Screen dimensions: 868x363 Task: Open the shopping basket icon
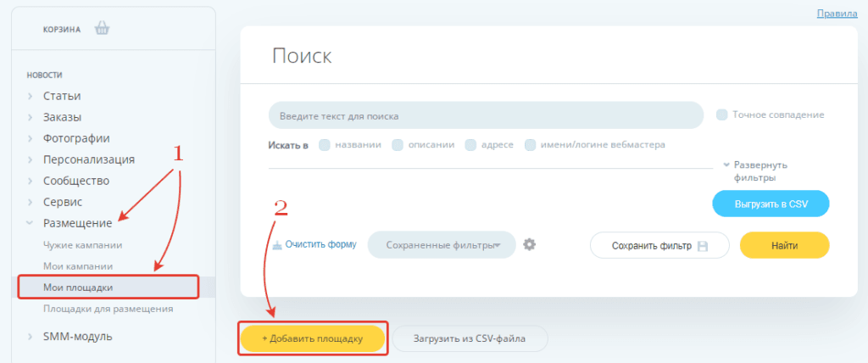(102, 28)
